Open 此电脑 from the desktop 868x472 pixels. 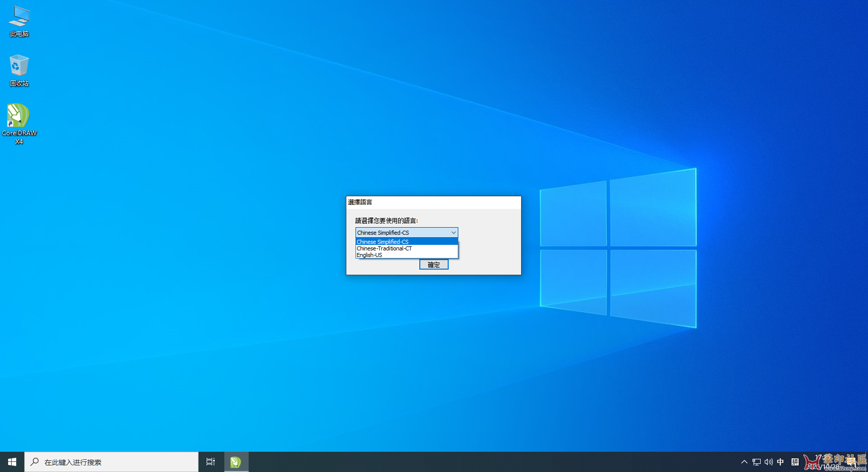pyautogui.click(x=19, y=20)
